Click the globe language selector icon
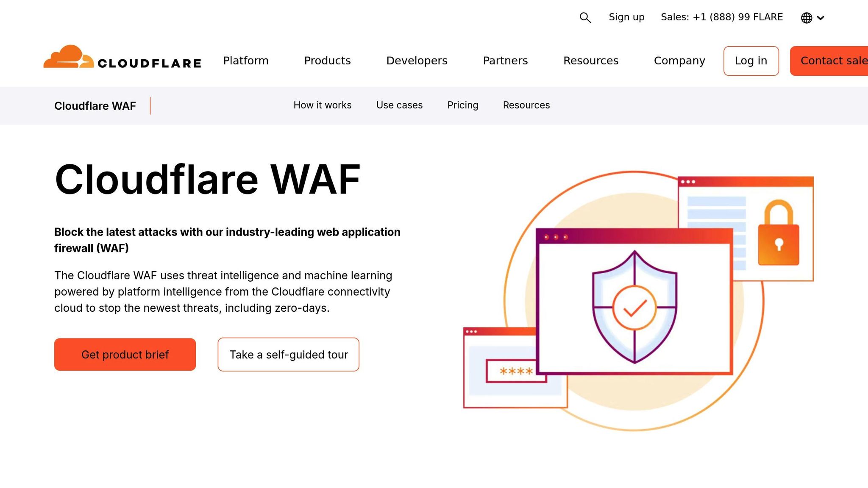 pos(806,17)
